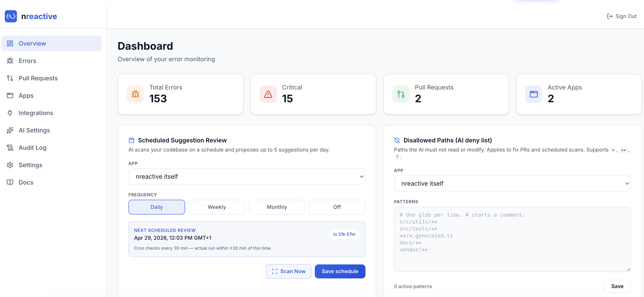
Task: Click the Overview grid icon in sidebar
Action: pos(10,44)
